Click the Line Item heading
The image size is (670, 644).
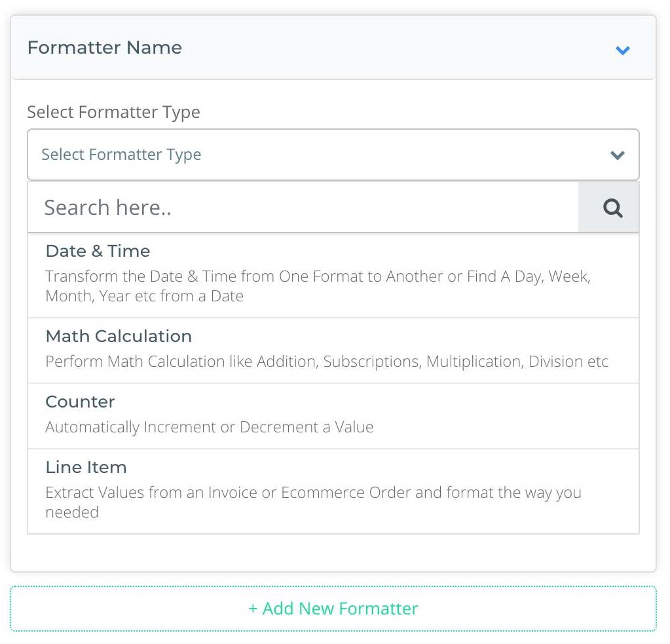tap(86, 467)
